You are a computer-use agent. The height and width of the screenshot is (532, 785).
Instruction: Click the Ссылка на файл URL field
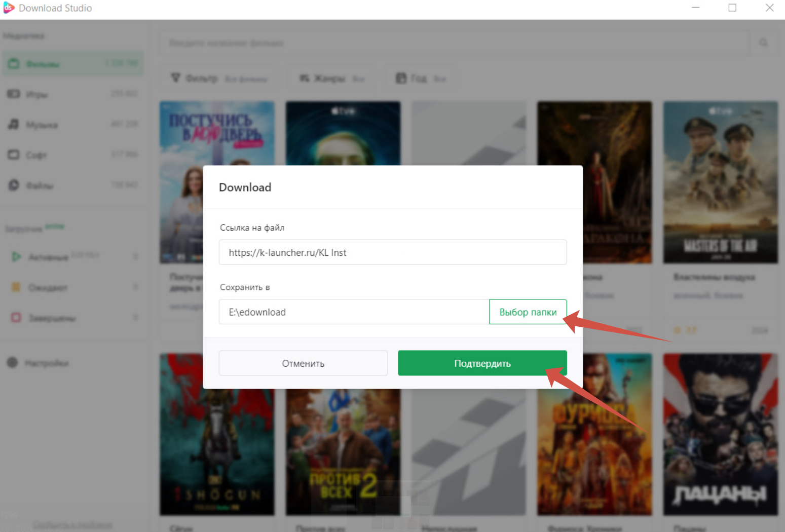[393, 252]
